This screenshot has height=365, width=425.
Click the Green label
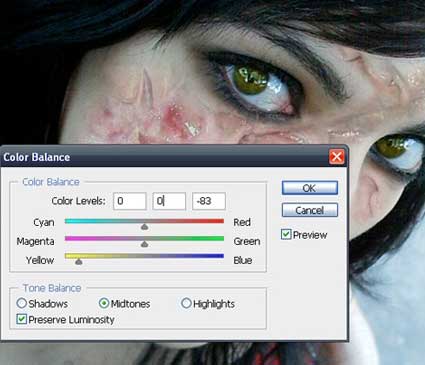pos(247,241)
